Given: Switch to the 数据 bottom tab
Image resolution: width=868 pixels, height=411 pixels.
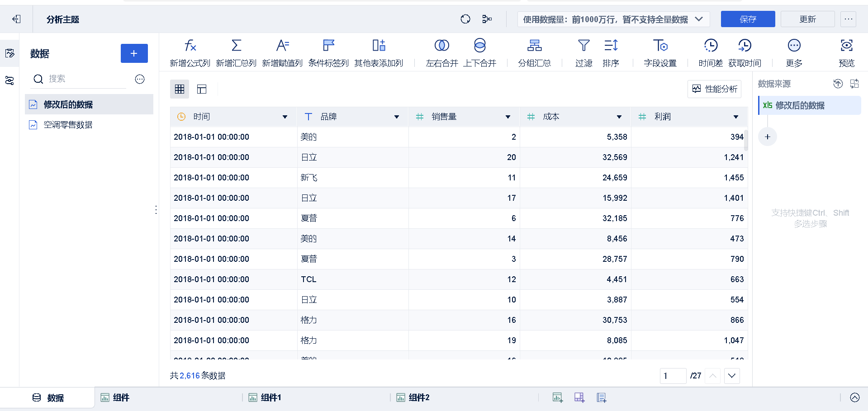Looking at the screenshot, I should click(x=48, y=398).
